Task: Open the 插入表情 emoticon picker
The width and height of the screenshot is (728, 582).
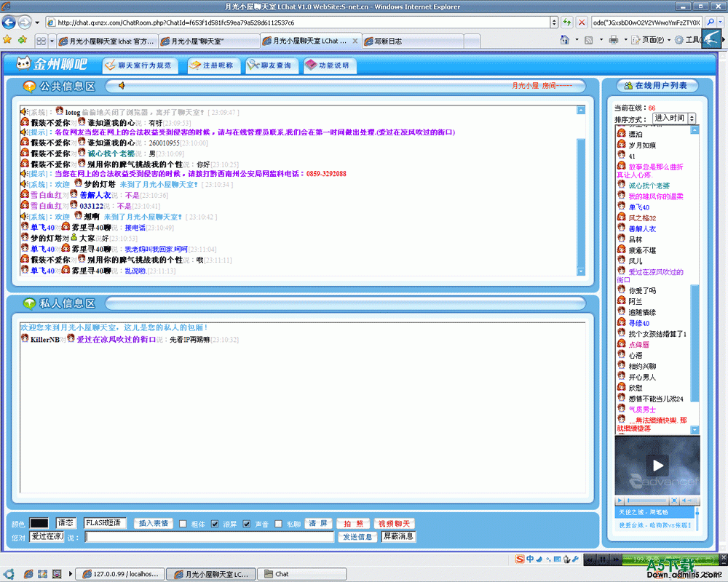Action: (152, 523)
